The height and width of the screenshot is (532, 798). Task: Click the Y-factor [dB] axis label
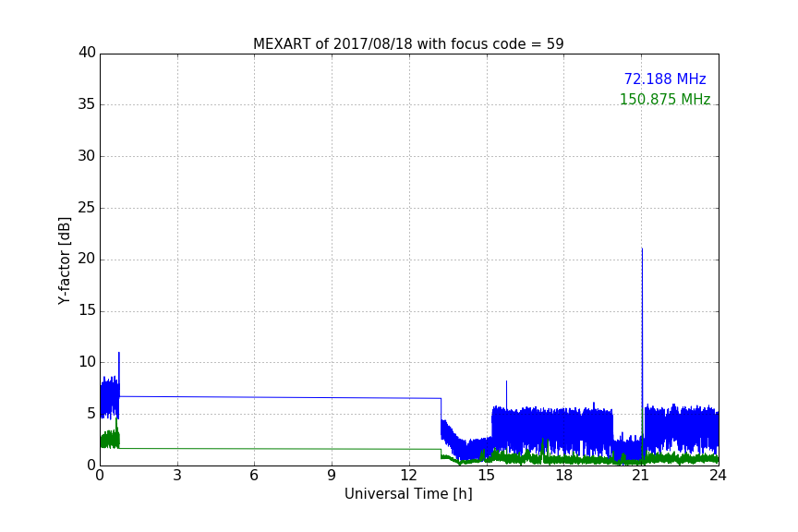tap(64, 260)
